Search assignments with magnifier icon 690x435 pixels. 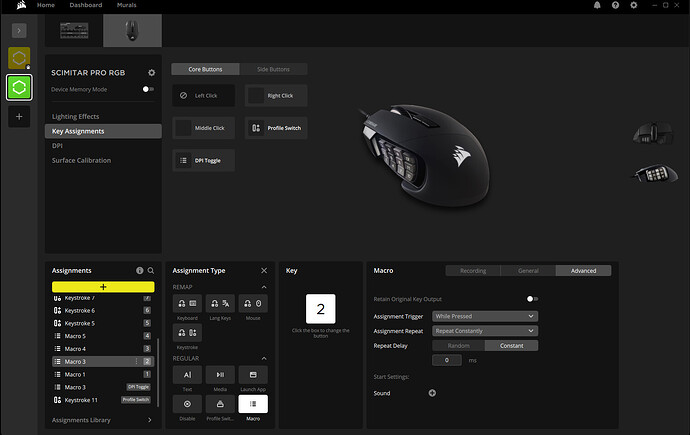151,271
